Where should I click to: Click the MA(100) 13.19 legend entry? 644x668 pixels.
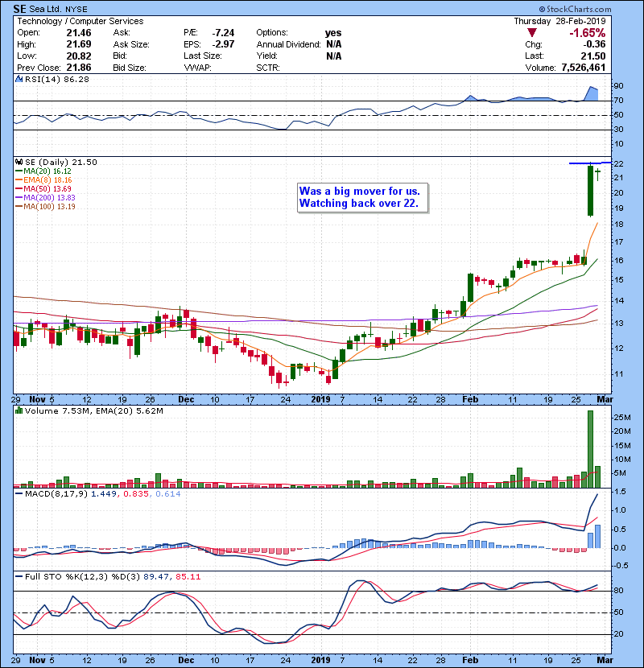point(45,207)
